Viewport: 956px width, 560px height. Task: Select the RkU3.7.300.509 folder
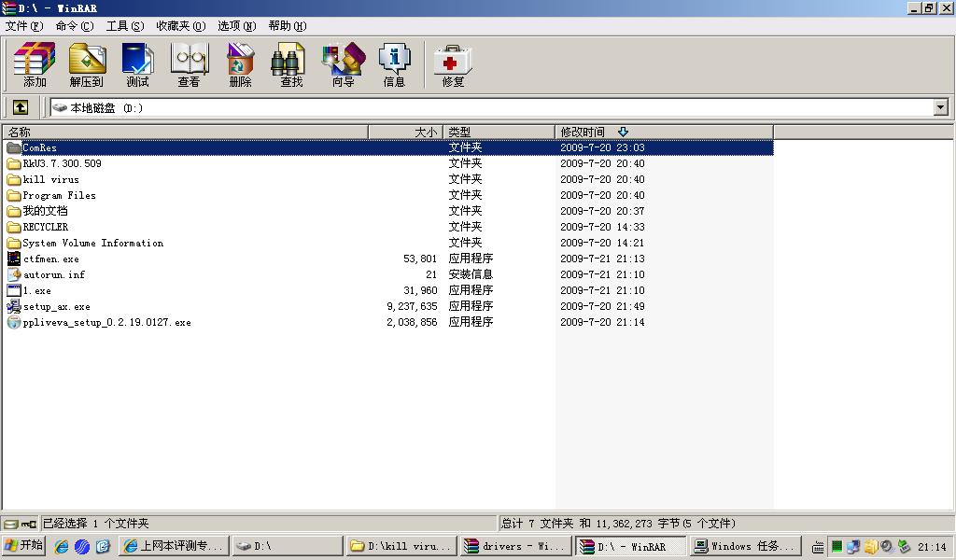click(54, 163)
